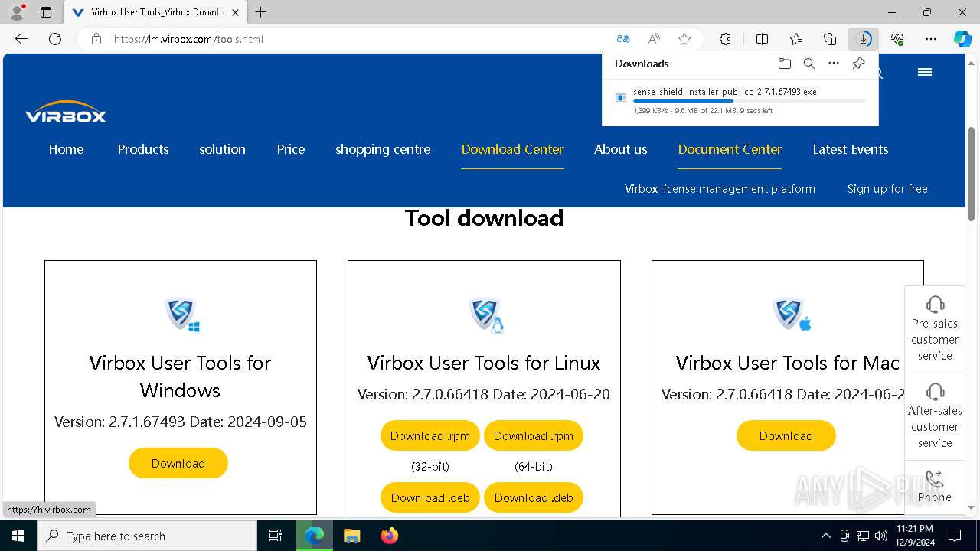Open Task View on the taskbar

click(276, 536)
